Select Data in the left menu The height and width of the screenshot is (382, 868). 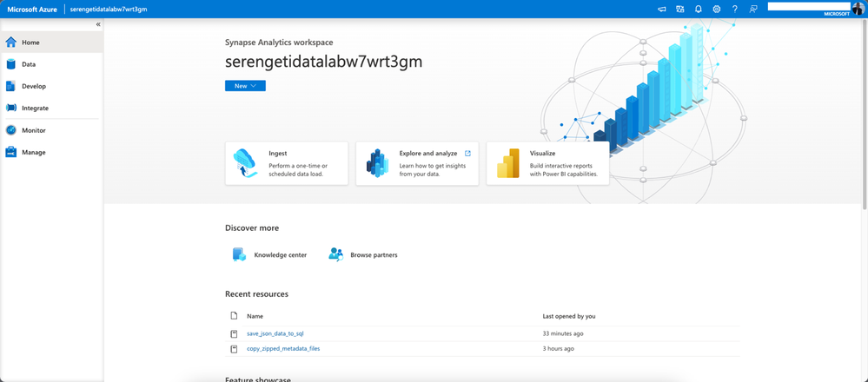pos(29,64)
